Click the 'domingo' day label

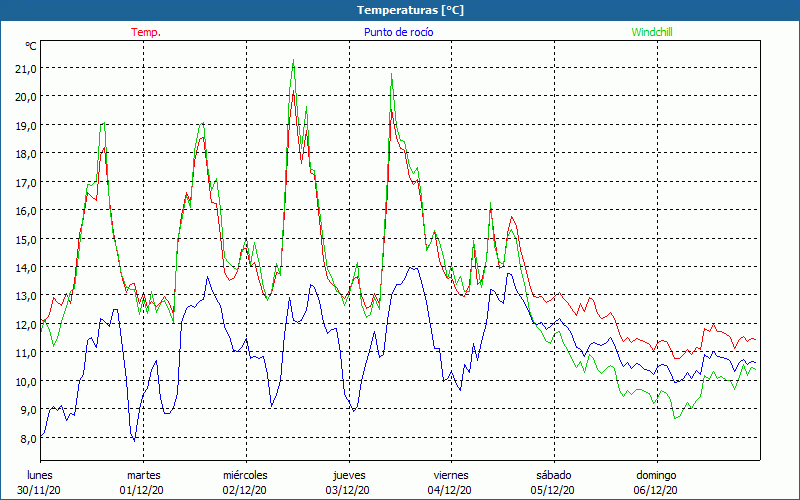click(656, 475)
